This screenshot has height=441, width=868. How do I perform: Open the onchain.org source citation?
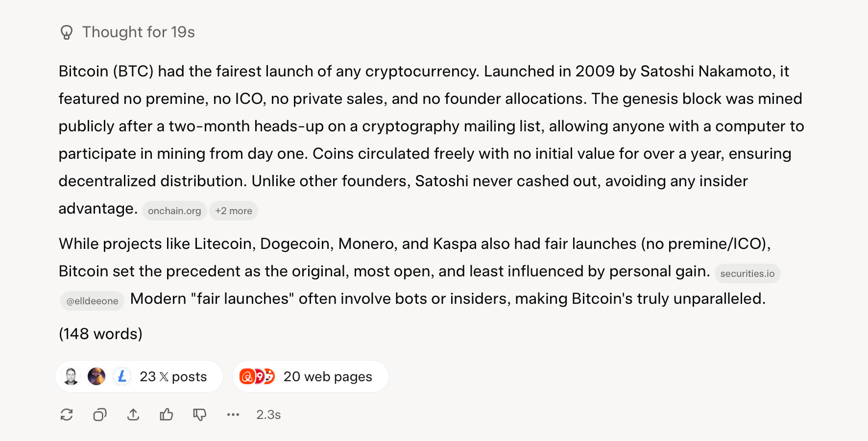(x=174, y=211)
